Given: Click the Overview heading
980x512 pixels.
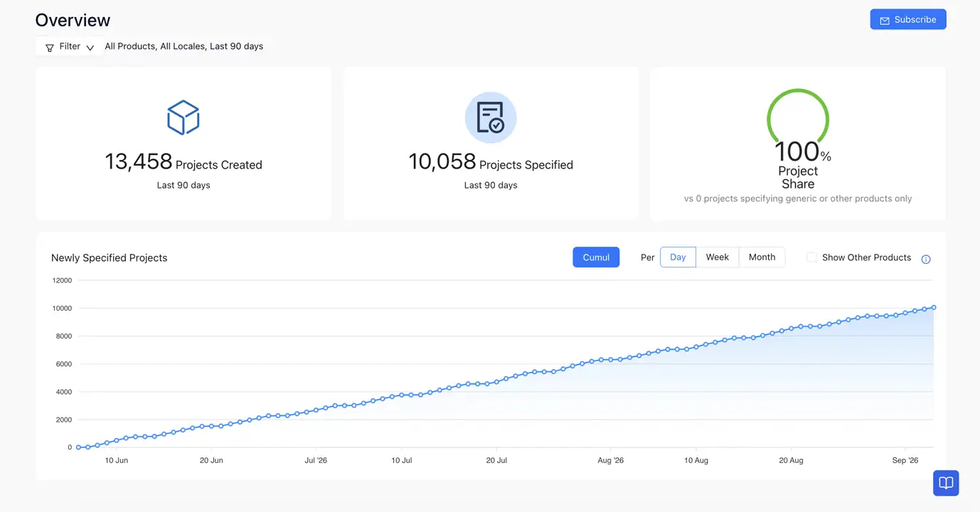Looking at the screenshot, I should (73, 20).
